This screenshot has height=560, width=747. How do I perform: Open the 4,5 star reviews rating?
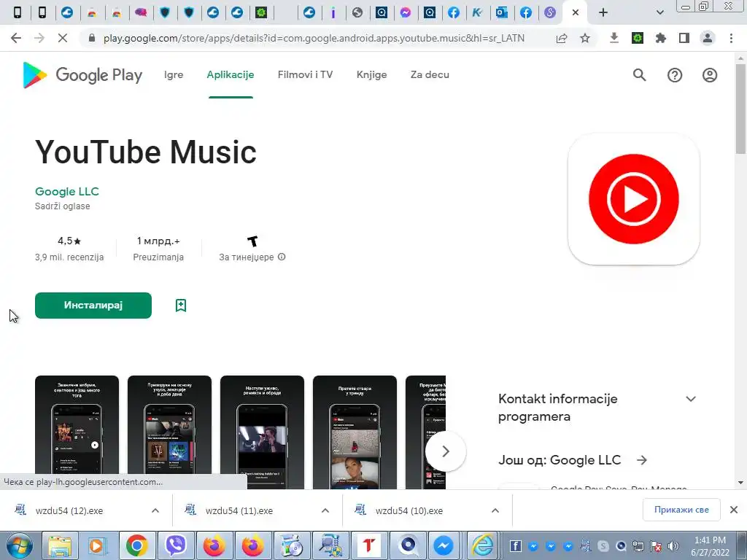pyautogui.click(x=69, y=241)
